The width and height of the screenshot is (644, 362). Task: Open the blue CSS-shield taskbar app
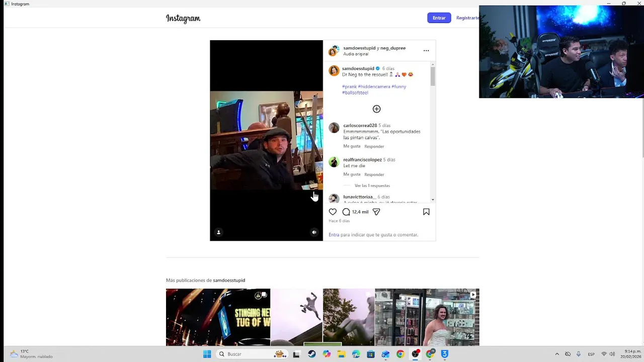(x=445, y=354)
